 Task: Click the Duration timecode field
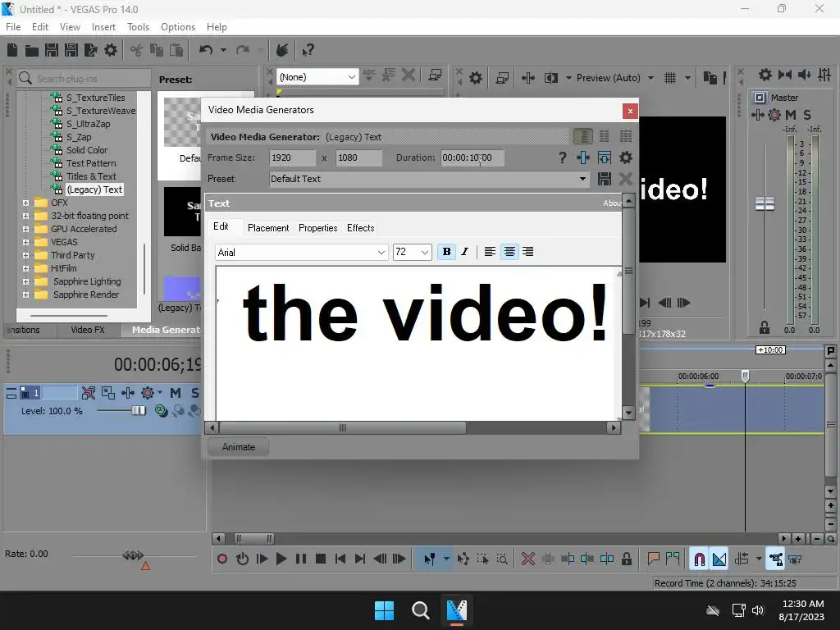[472, 157]
